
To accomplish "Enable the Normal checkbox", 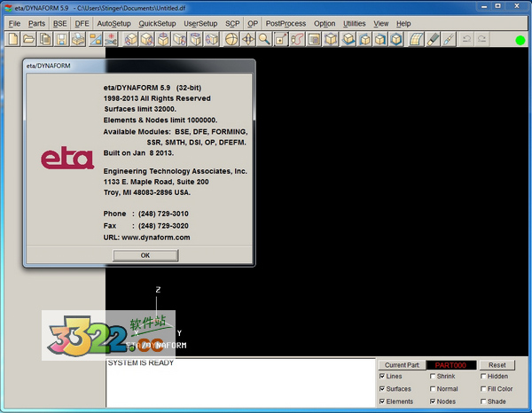I will point(433,388).
